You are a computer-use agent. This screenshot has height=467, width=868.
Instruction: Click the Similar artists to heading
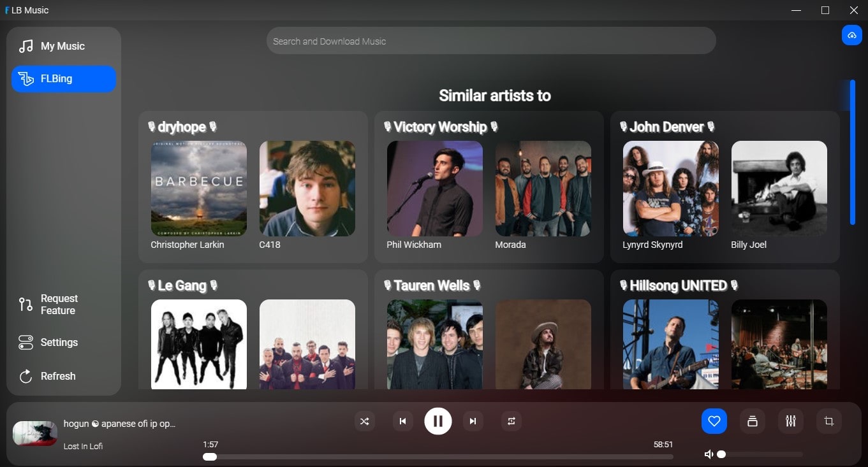495,96
